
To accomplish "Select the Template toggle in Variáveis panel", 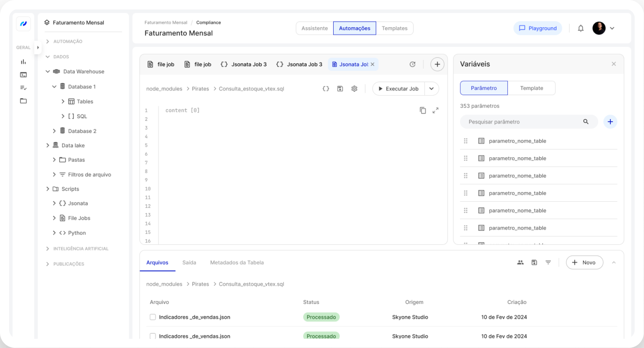I will coord(531,88).
